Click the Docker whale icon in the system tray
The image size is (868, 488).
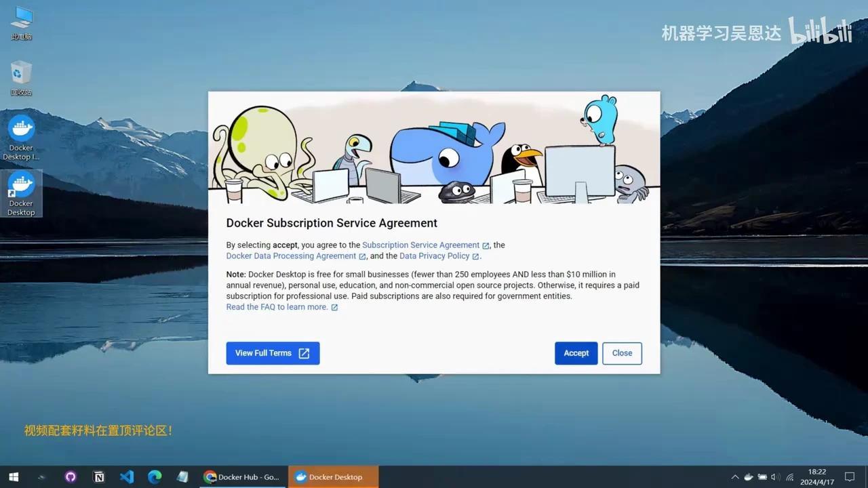coord(749,477)
